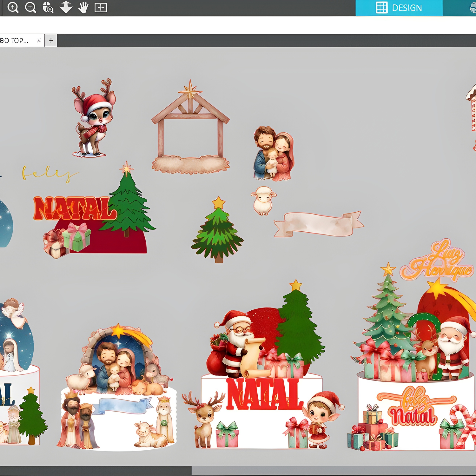Close the BO TOP document tab

click(x=39, y=40)
